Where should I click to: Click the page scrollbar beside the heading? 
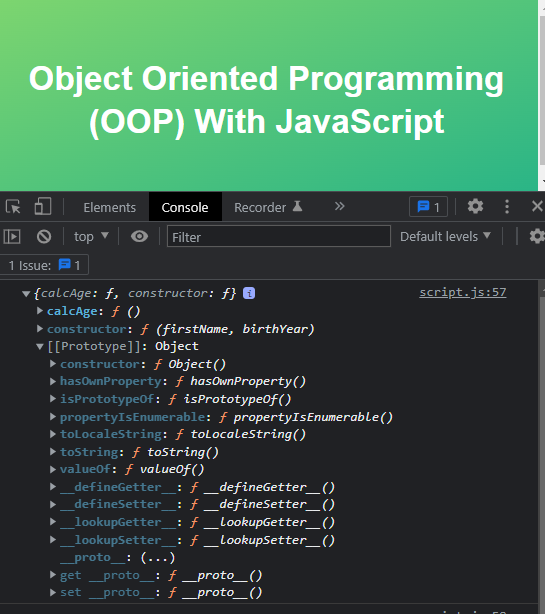[542, 90]
